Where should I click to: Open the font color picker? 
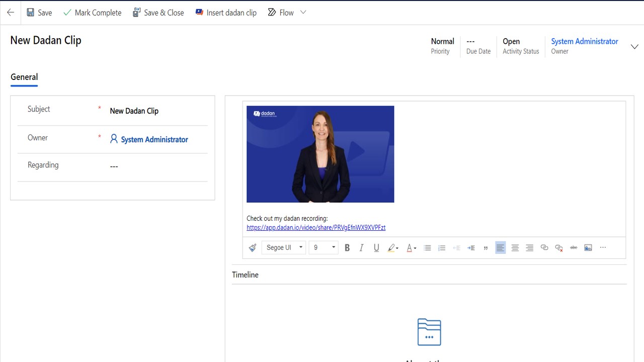tap(411, 247)
